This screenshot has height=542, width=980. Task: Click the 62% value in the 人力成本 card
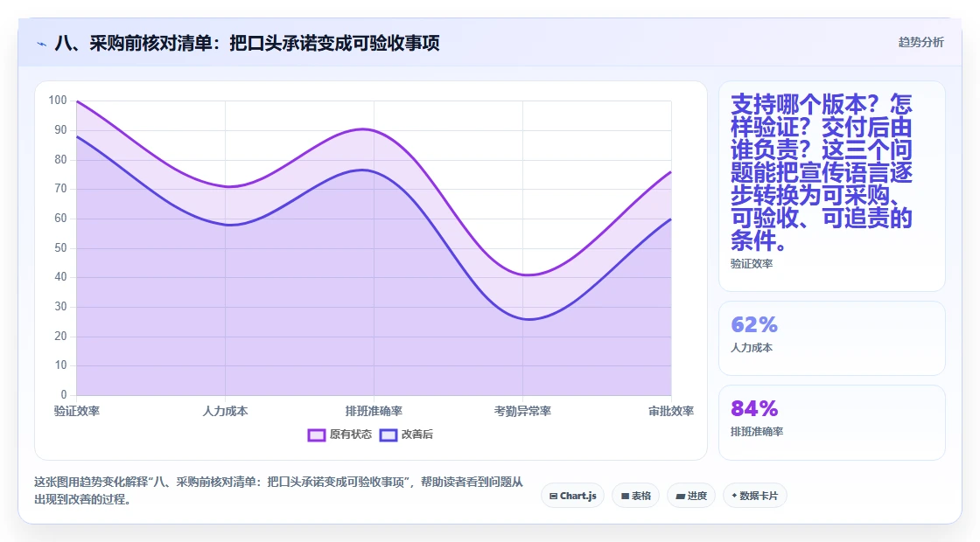(x=753, y=324)
